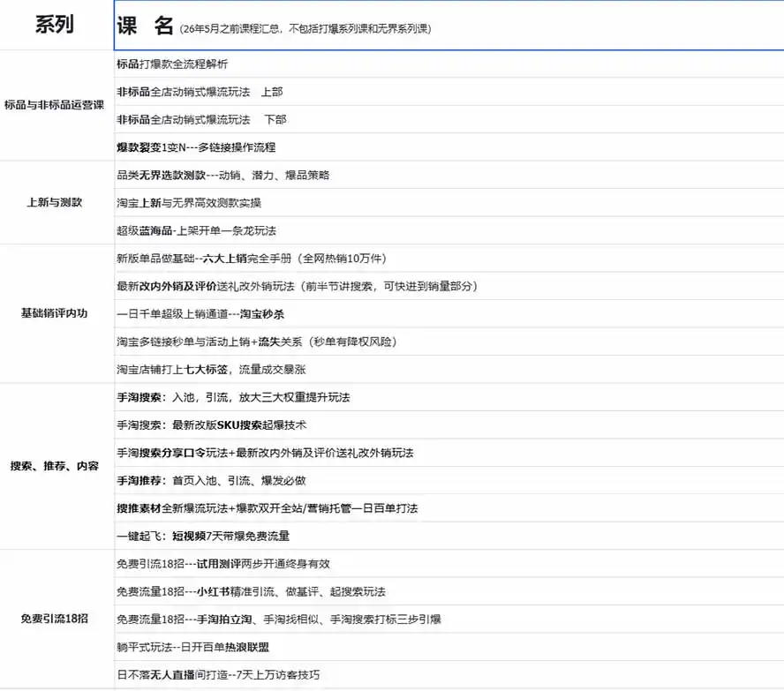784x691 pixels.
Task: Click the row starting 最新改内外销及评价送礼
Action: point(449,286)
